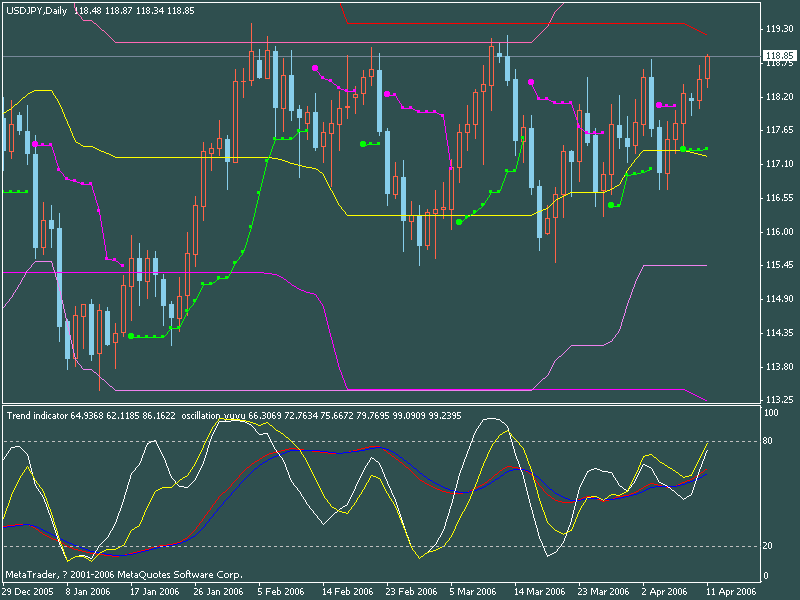
Task: Click the 29 Dec 2005 date label
Action: 29,591
